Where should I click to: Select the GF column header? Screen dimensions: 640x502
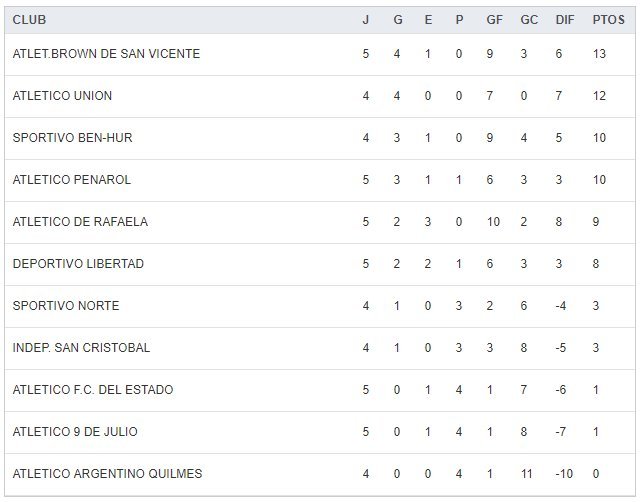coord(494,20)
